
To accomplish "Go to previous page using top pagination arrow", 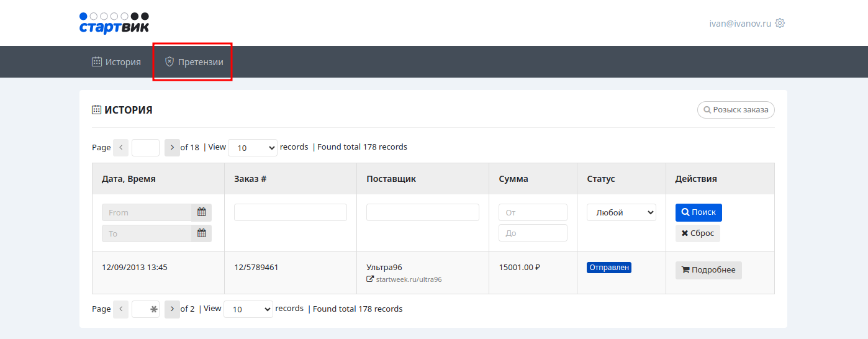I will pos(121,148).
